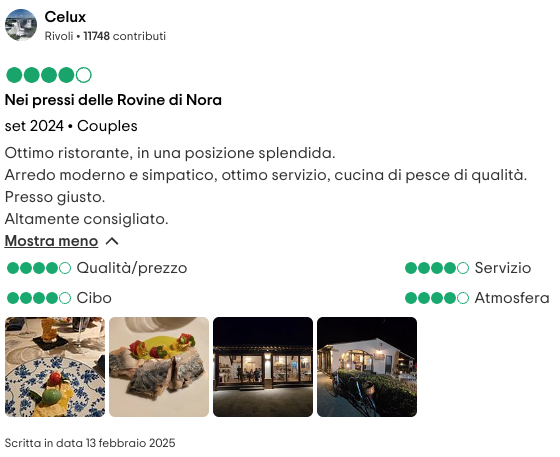Click the review text Ottimo ristorante paragraph
Viewport: 560px width, 457px height.
pyautogui.click(x=266, y=186)
